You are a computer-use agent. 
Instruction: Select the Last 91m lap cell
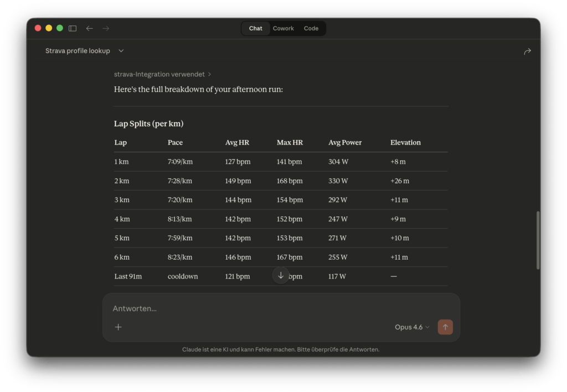pyautogui.click(x=128, y=276)
